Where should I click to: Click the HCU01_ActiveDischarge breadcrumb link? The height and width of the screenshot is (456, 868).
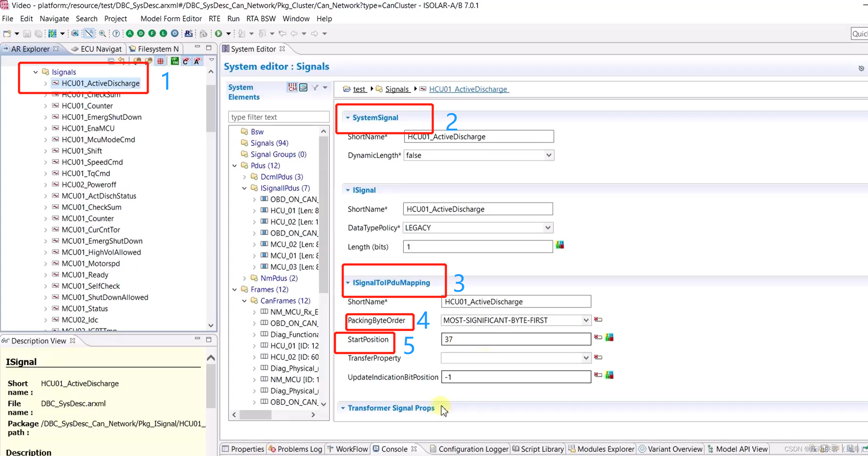[468, 89]
